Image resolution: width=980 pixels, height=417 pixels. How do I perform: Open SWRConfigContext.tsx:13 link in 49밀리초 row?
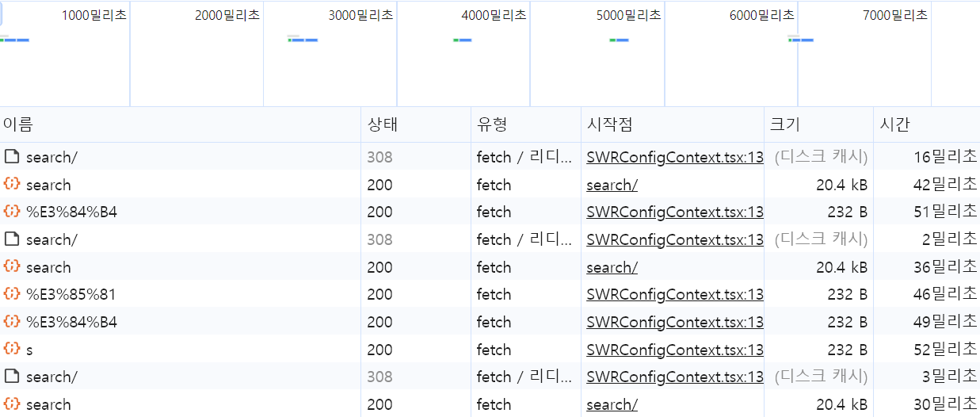(x=675, y=322)
